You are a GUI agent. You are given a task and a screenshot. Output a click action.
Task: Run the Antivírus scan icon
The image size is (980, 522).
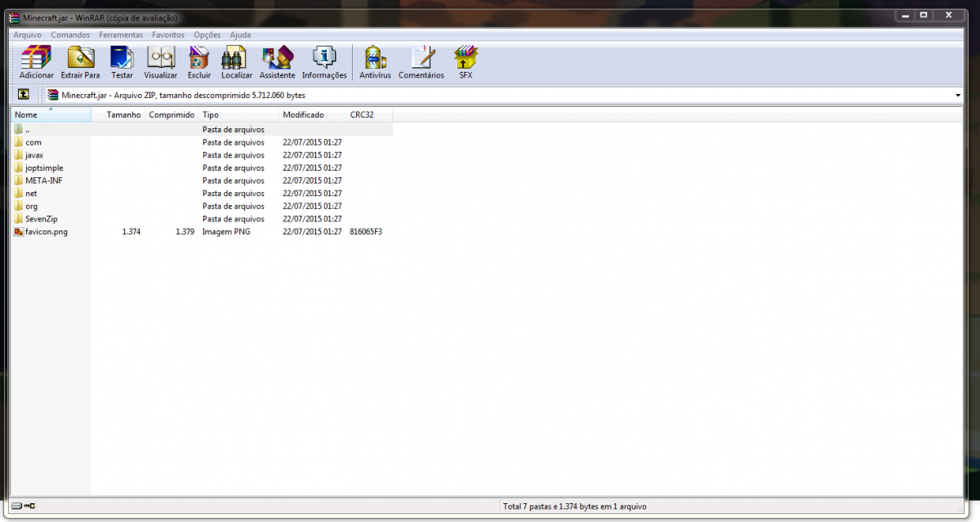click(375, 62)
